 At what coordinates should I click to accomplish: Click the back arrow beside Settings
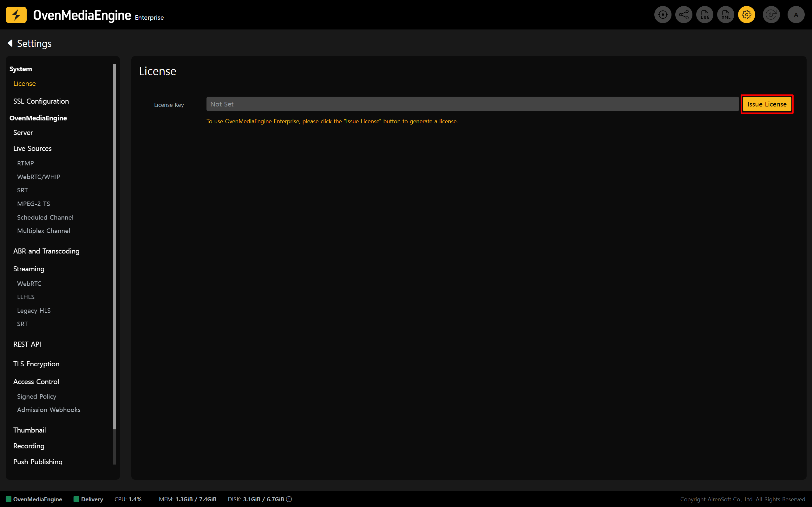point(10,43)
